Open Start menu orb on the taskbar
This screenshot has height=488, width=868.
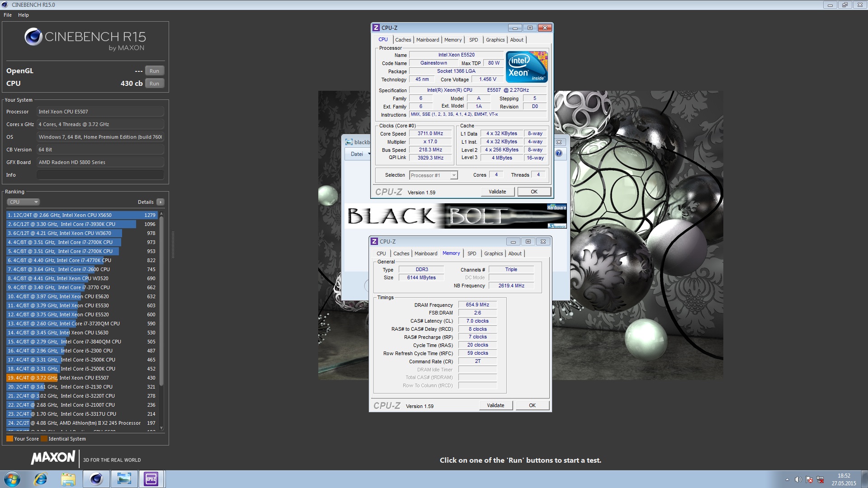pos(12,479)
